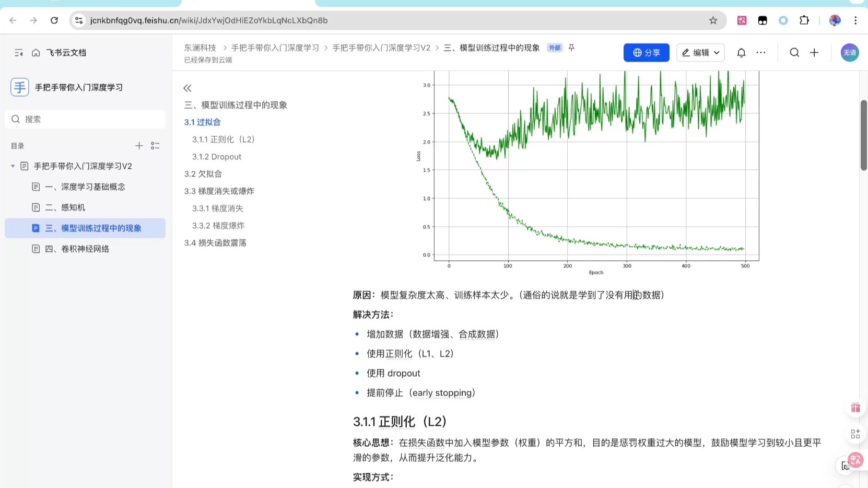Open the 目录 list options icon
This screenshot has width=868, height=488.
pos(155,146)
